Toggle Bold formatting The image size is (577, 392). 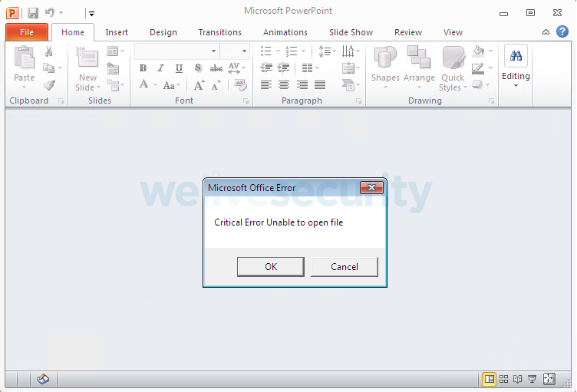click(143, 68)
